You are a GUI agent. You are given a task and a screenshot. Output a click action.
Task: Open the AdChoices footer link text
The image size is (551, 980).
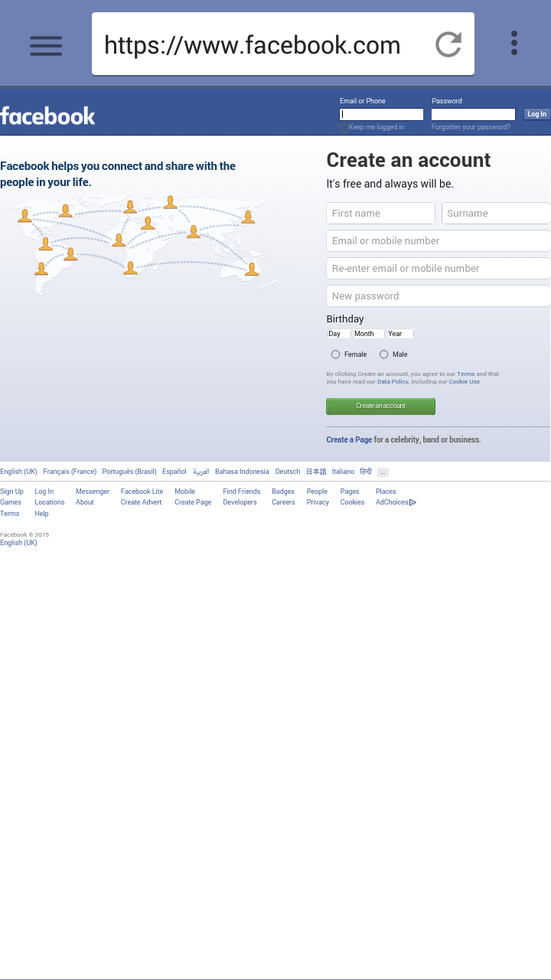pyautogui.click(x=392, y=502)
